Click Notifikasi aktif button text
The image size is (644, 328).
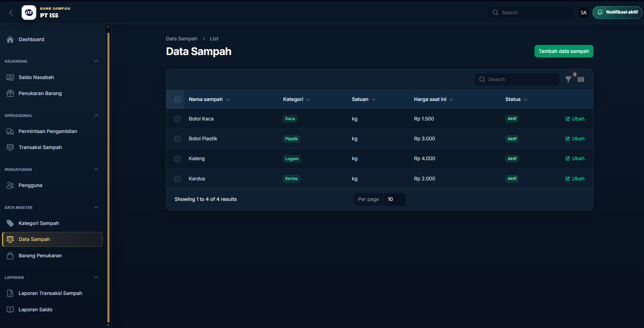click(x=622, y=12)
